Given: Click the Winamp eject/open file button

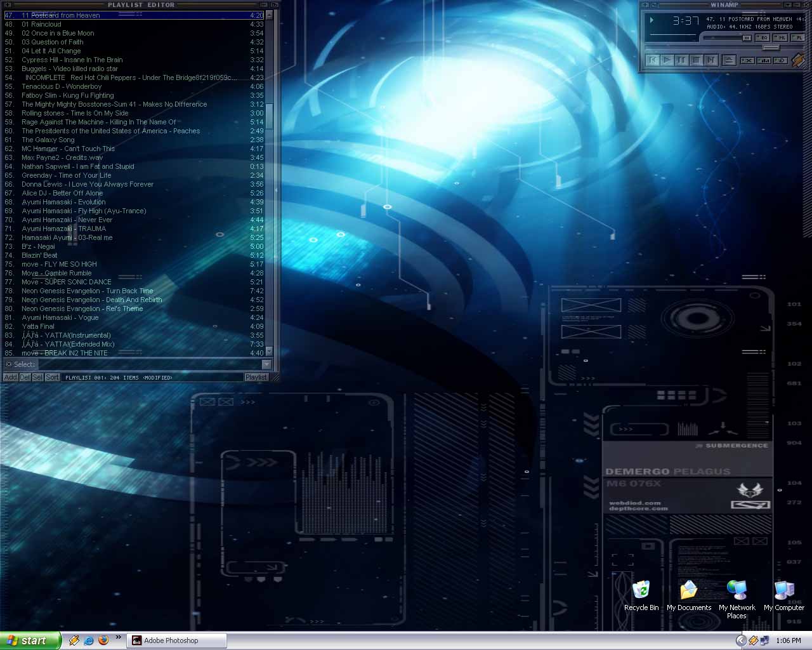Looking at the screenshot, I should tap(729, 60).
